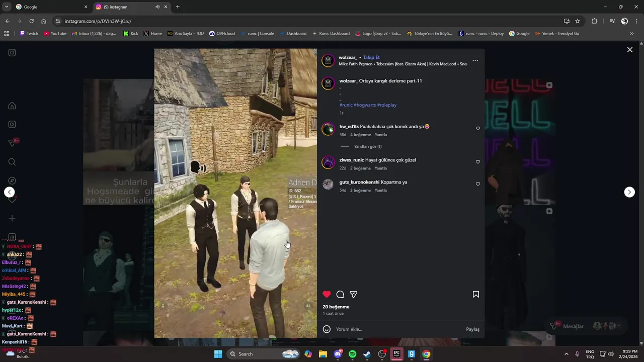
Task: View the '20 beğenme' likes list
Action: click(336, 307)
